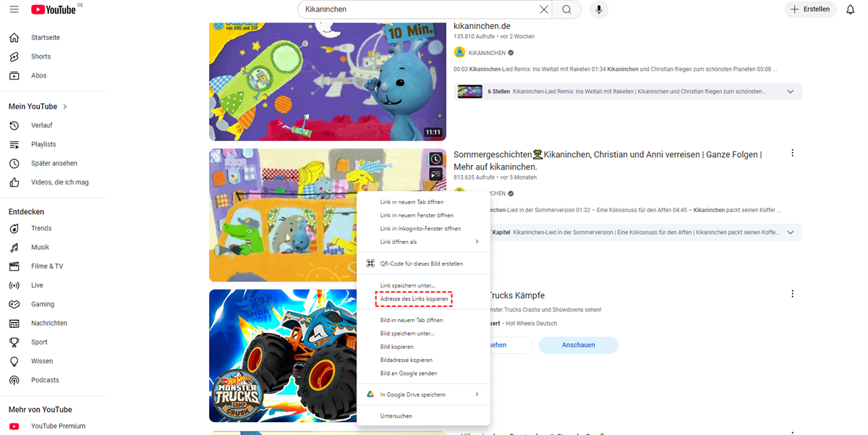Expand Mein YouTube section
The image size is (868, 435).
[38, 106]
